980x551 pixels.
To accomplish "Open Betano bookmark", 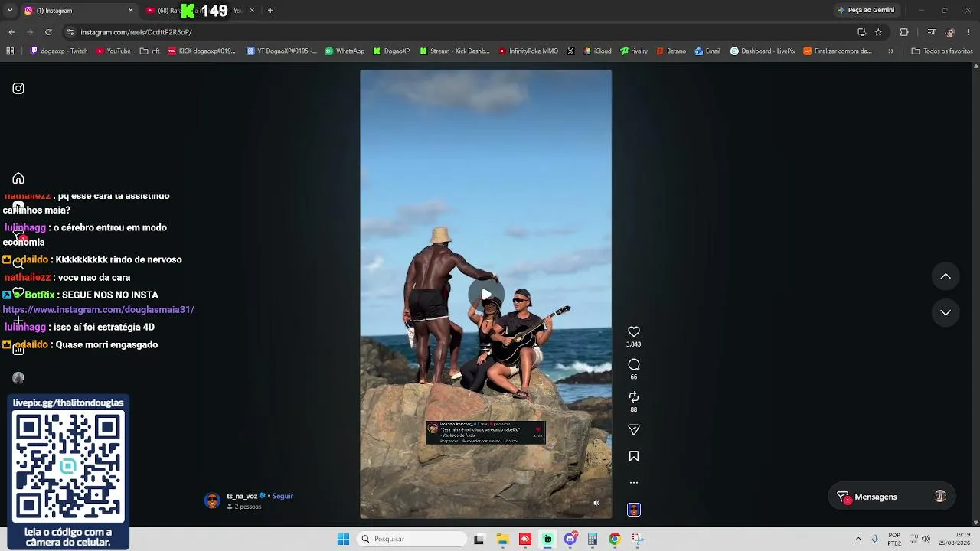I will point(671,51).
